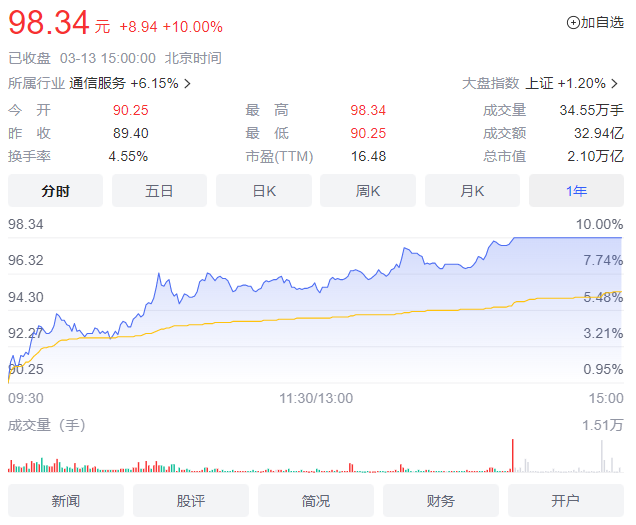Select the 分时 chart tab

pos(56,191)
